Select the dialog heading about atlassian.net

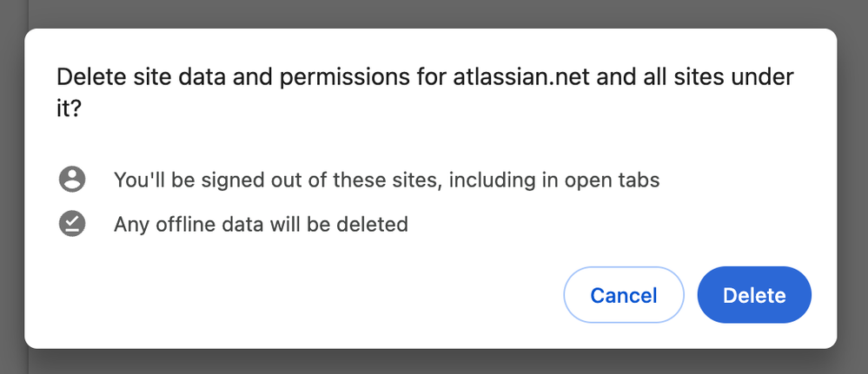click(425, 92)
